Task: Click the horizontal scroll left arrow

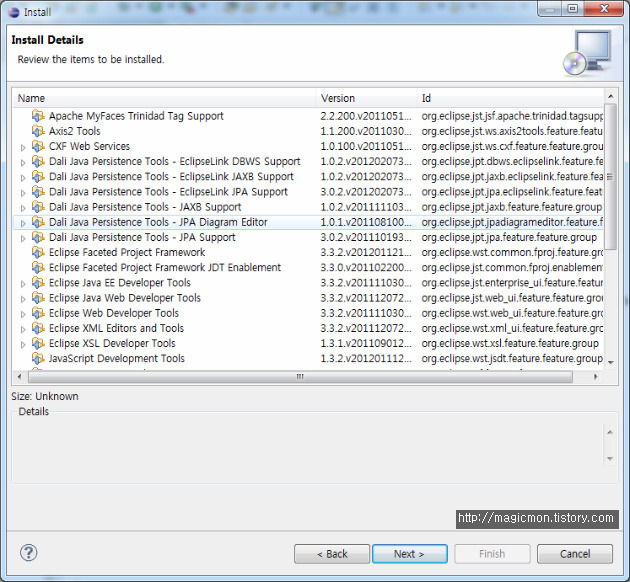Action: (x=20, y=377)
